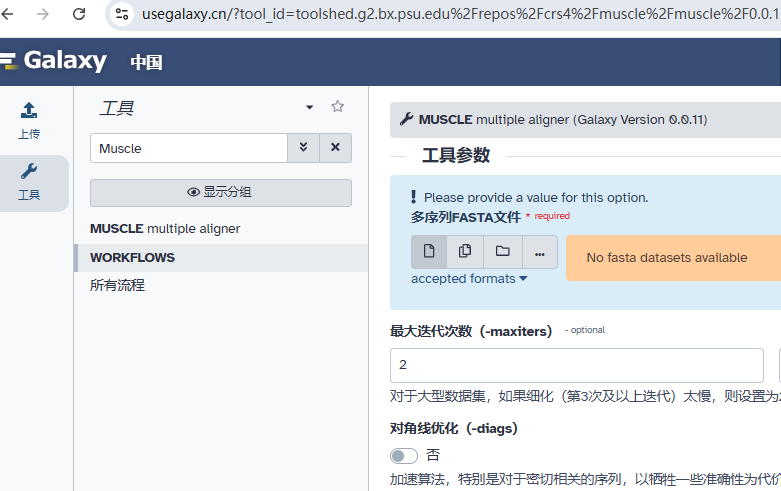Click the address bar URL
This screenshot has width=781, height=491.
click(460, 14)
